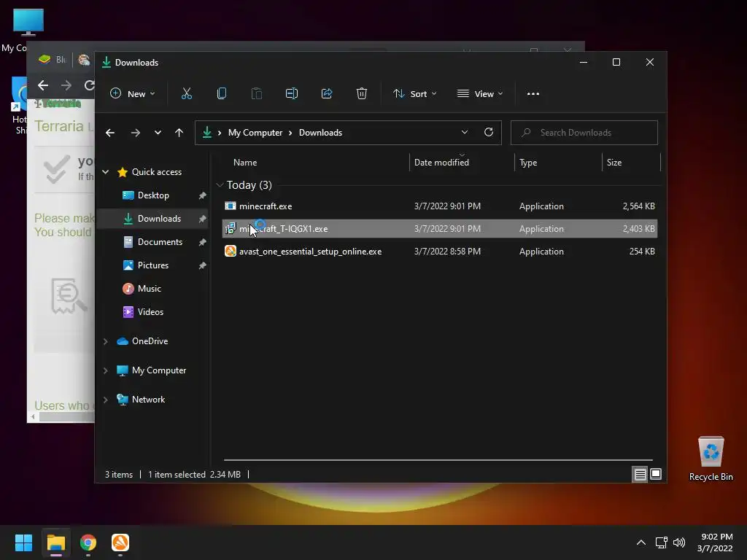
Task: Click My Computer in the address breadcrumb
Action: [255, 133]
